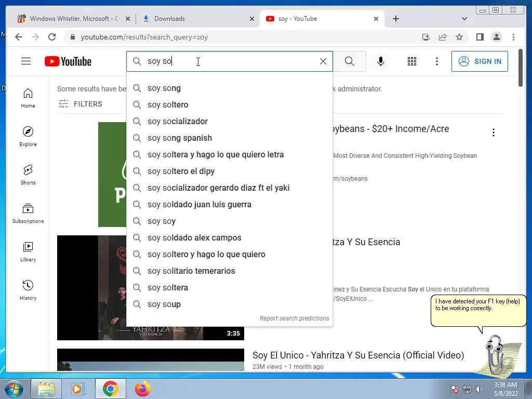Viewport: 532px width, 399px height.
Task: Open the Chrome profile icon
Action: point(496,37)
